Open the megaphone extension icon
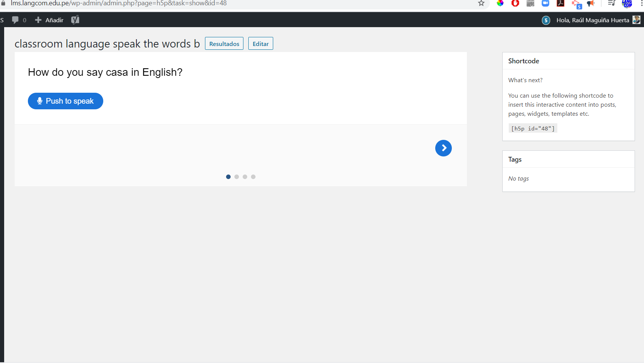This screenshot has height=363, width=644. (590, 3)
